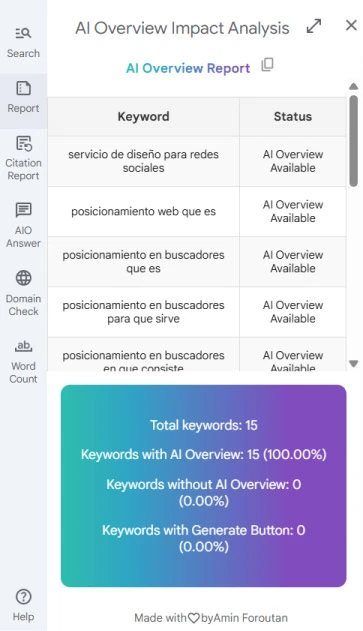Viewport: 363px width, 631px height.
Task: Select keyword 'servicio de diseño para redes sociales'
Action: click(143, 161)
